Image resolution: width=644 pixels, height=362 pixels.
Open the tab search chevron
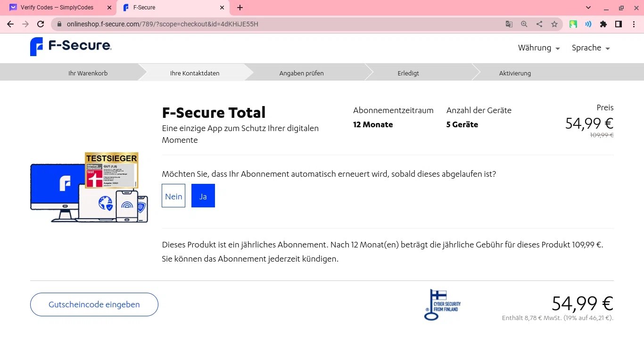pos(588,8)
